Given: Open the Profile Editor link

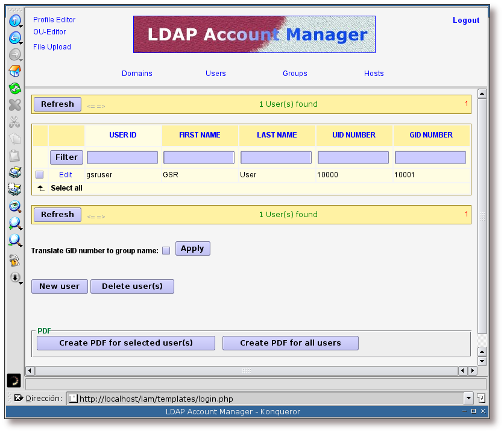Looking at the screenshot, I should (54, 20).
